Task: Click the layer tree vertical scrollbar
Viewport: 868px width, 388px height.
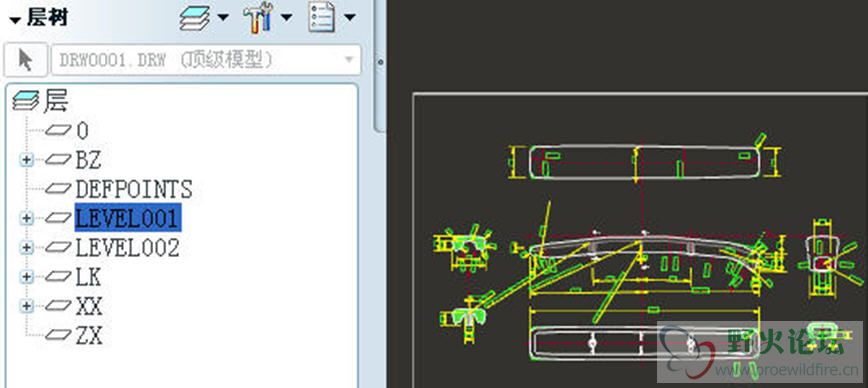Action: (380, 66)
